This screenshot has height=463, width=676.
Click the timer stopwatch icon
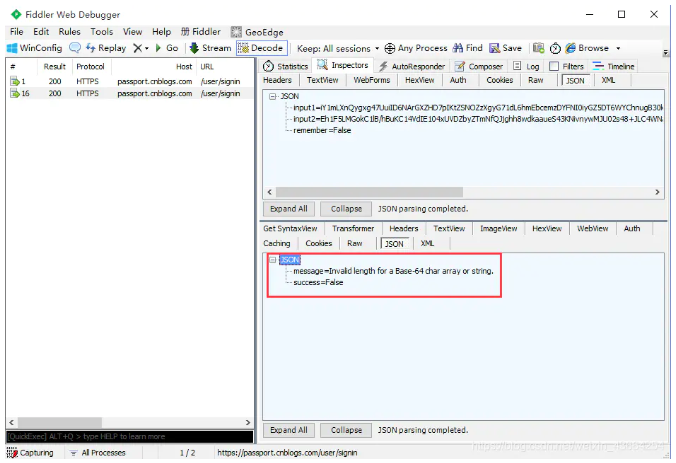click(x=555, y=48)
